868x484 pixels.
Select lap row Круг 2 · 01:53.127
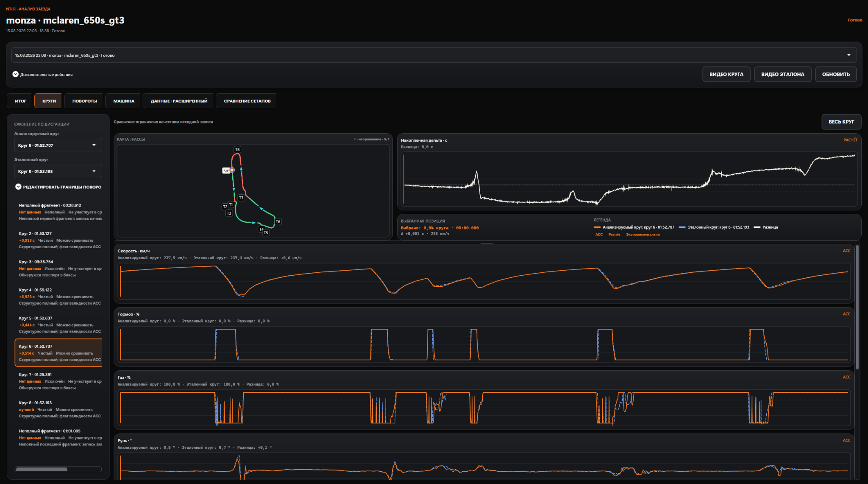(58, 240)
